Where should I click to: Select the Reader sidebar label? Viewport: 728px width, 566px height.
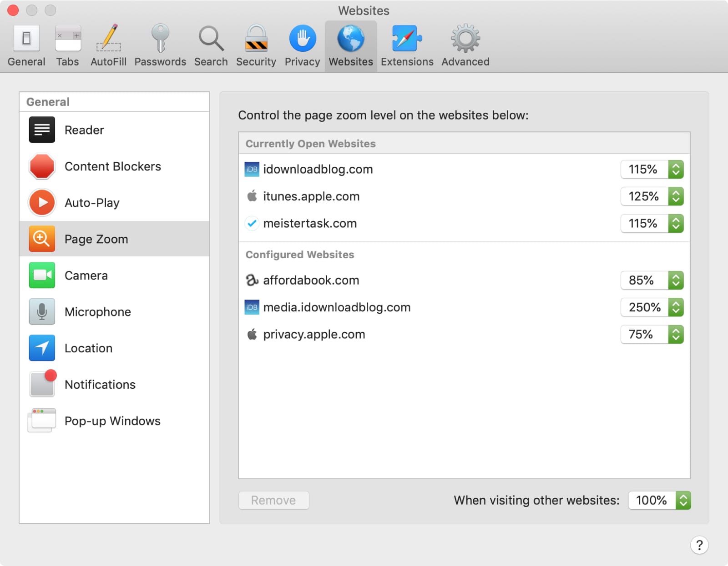click(84, 130)
